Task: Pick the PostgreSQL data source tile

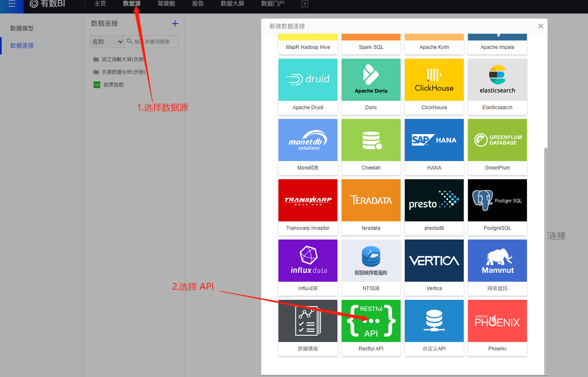Action: tap(497, 207)
